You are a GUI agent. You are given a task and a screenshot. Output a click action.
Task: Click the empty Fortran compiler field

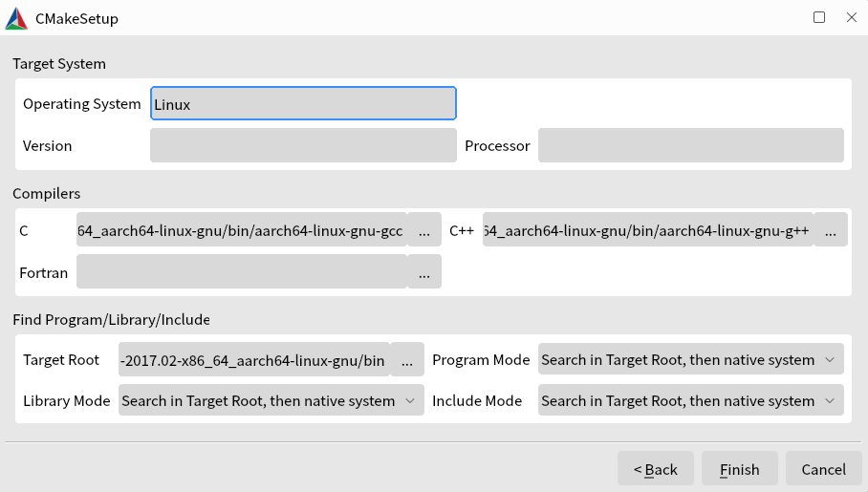click(x=241, y=272)
